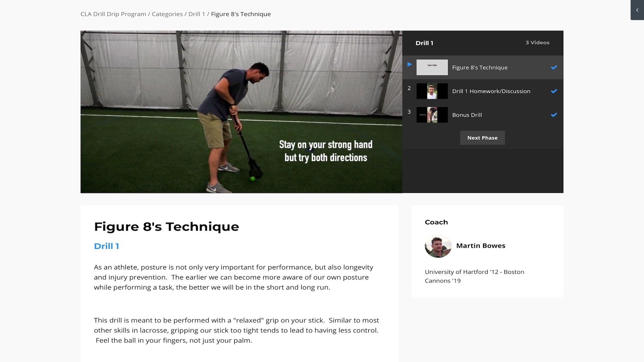Image resolution: width=644 pixels, height=362 pixels.
Task: Open the Figure 8's Technique video thumbnail
Action: click(x=432, y=67)
